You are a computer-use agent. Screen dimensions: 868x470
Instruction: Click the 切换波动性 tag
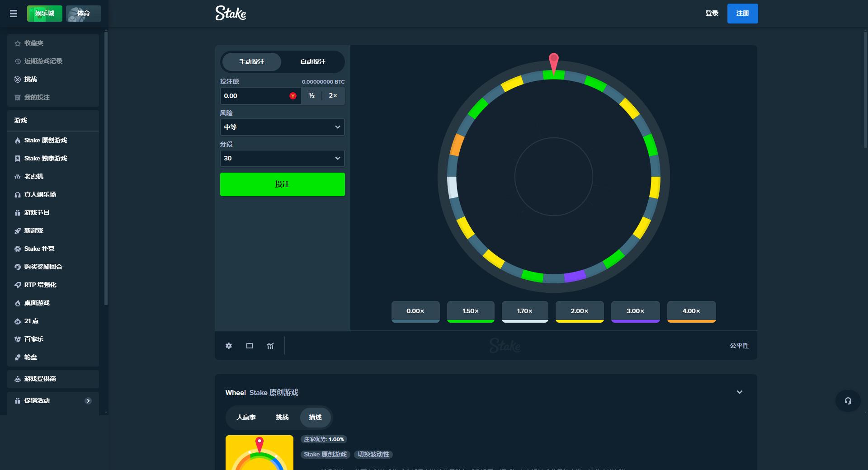(373, 454)
